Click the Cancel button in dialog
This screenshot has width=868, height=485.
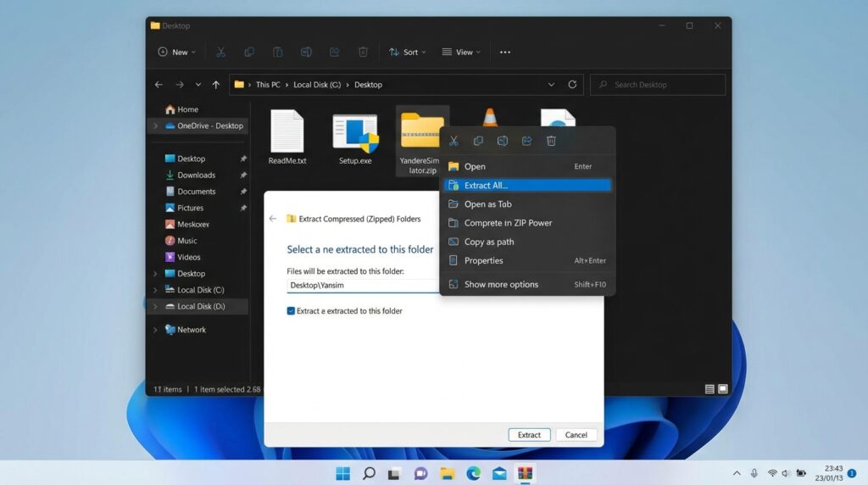coord(576,435)
